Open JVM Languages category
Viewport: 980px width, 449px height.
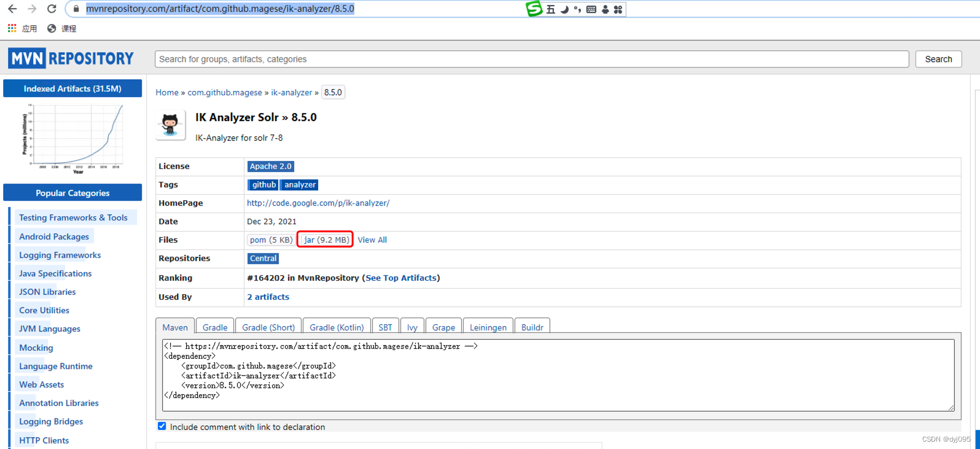click(50, 329)
